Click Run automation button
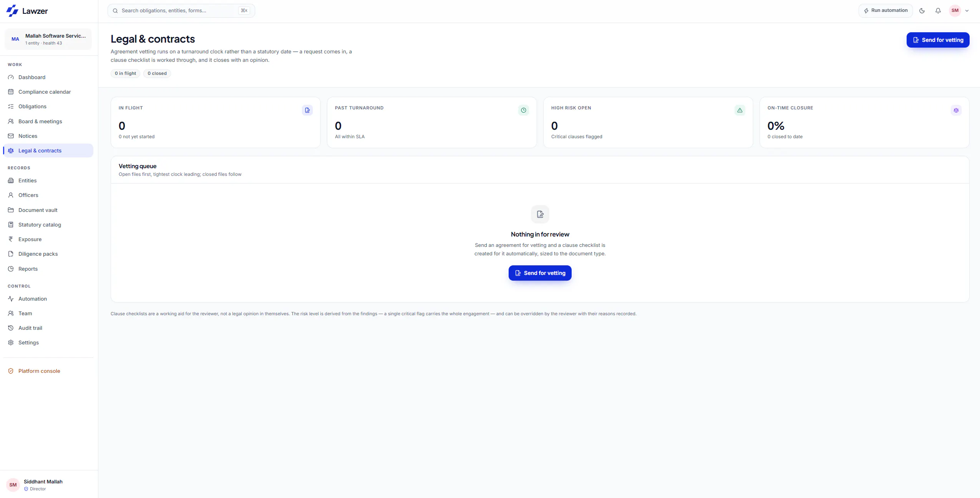The image size is (980, 498). (885, 11)
